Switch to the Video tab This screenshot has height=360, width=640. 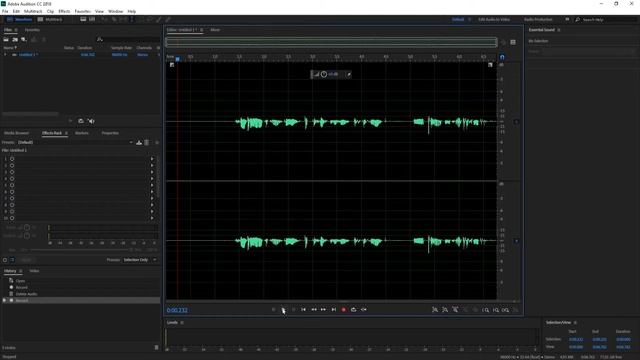[34, 271]
